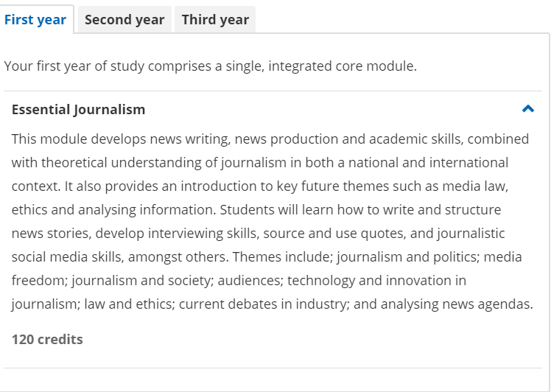551x392 pixels.
Task: Click the line starting 'This module develops news writing'
Action: point(270,139)
